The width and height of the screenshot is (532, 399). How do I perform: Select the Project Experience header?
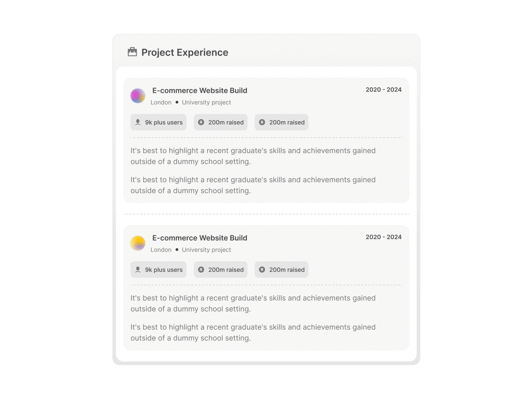185,52
